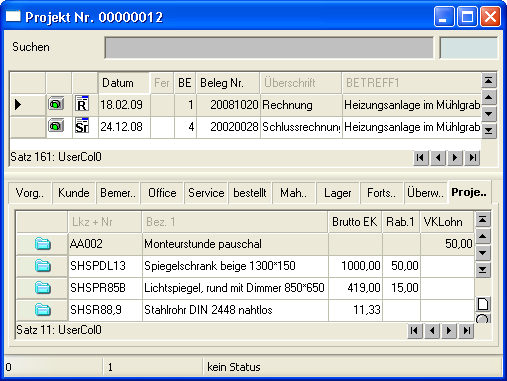Select the Service tab
This screenshot has width=507, height=381.
click(x=206, y=193)
